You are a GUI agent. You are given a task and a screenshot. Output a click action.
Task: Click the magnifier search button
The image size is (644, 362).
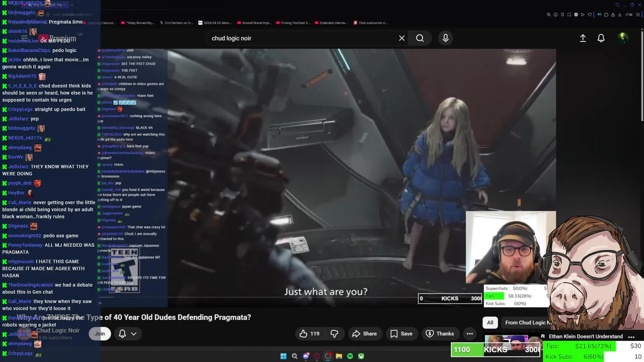click(420, 38)
